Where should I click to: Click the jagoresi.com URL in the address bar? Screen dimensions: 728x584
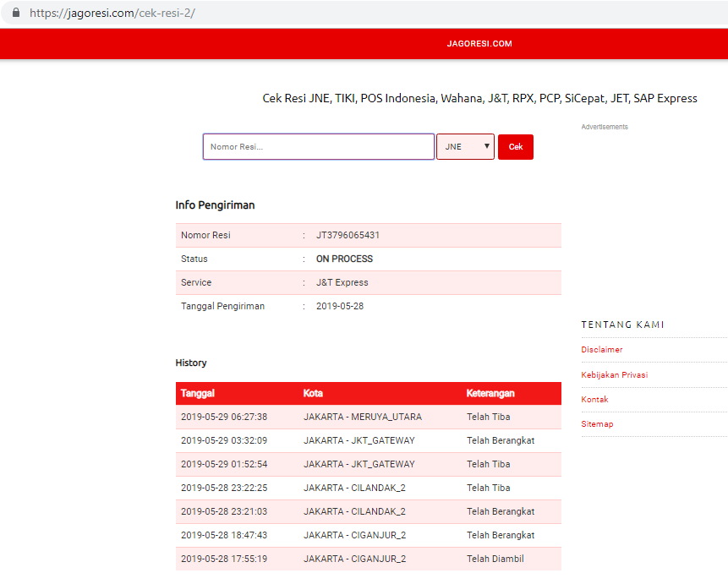[112, 13]
